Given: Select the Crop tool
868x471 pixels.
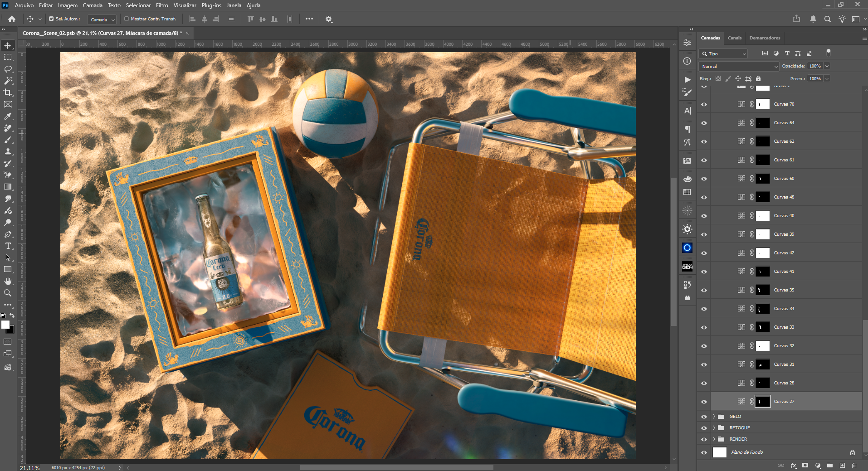Looking at the screenshot, I should click(x=8, y=92).
